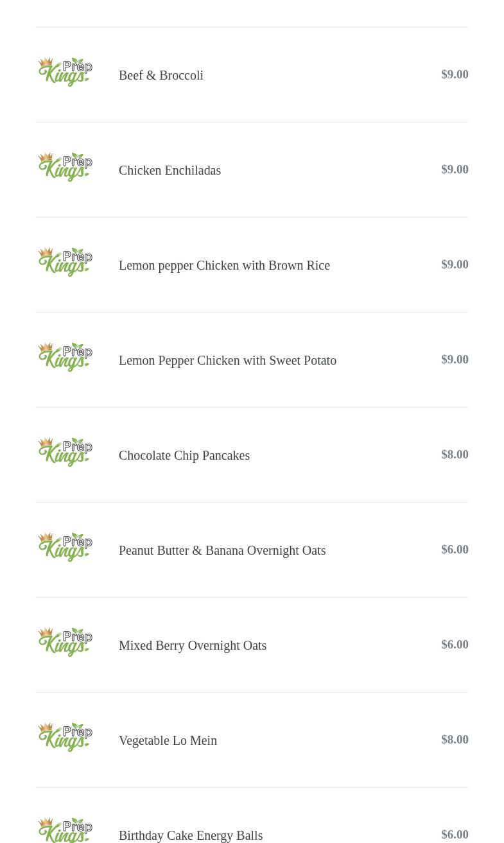The width and height of the screenshot is (504, 843).
Task: Click the Prep Kings logo beside Beef & Broccoli
Action: (65, 71)
